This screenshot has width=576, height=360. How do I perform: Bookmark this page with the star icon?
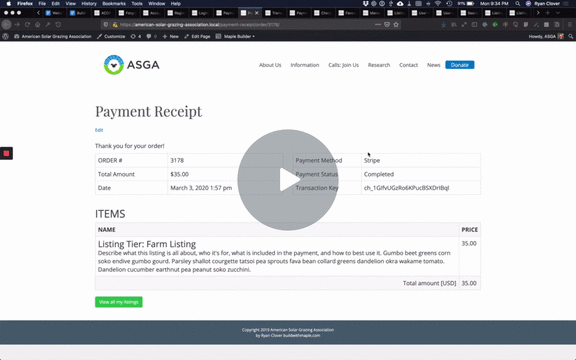point(396,25)
